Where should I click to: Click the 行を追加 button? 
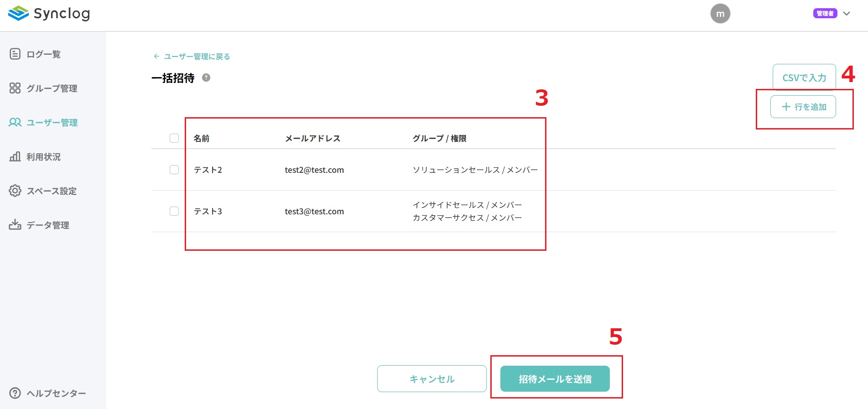click(803, 107)
